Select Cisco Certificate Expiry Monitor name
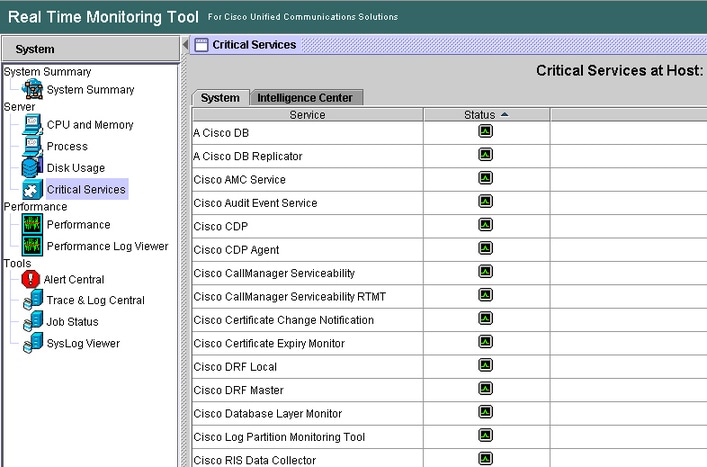 269,343
